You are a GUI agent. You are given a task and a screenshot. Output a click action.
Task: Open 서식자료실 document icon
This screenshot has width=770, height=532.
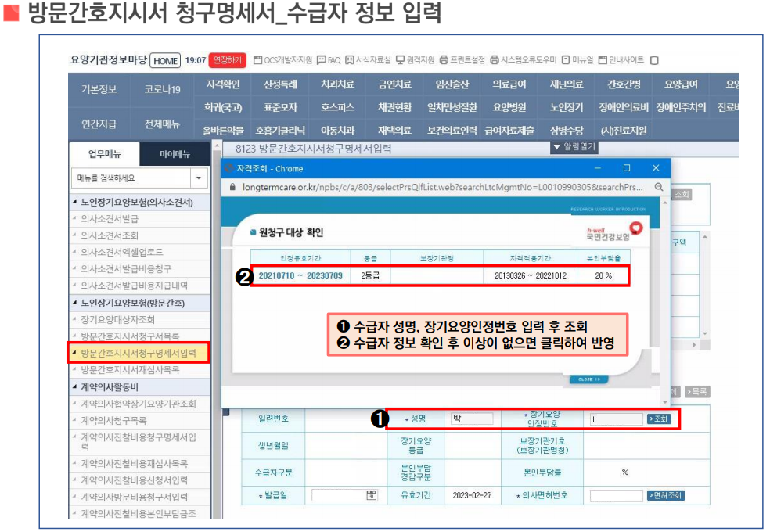(x=349, y=60)
